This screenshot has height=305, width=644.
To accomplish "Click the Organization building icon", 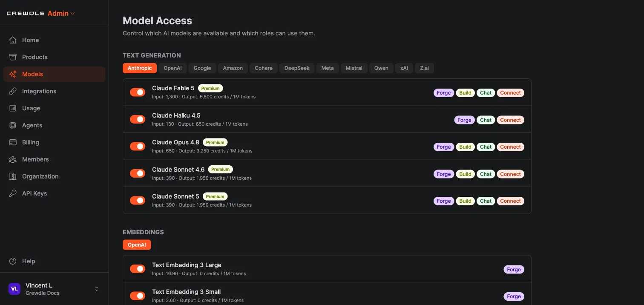I will 13,176.
